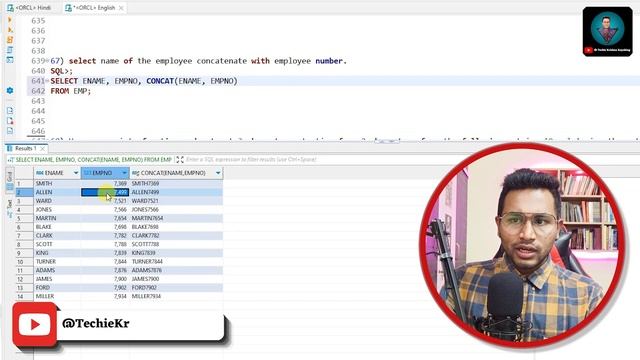This screenshot has width=640, height=360.
Task: Click the SMITH7369 concatenated cell
Action: (x=176, y=184)
